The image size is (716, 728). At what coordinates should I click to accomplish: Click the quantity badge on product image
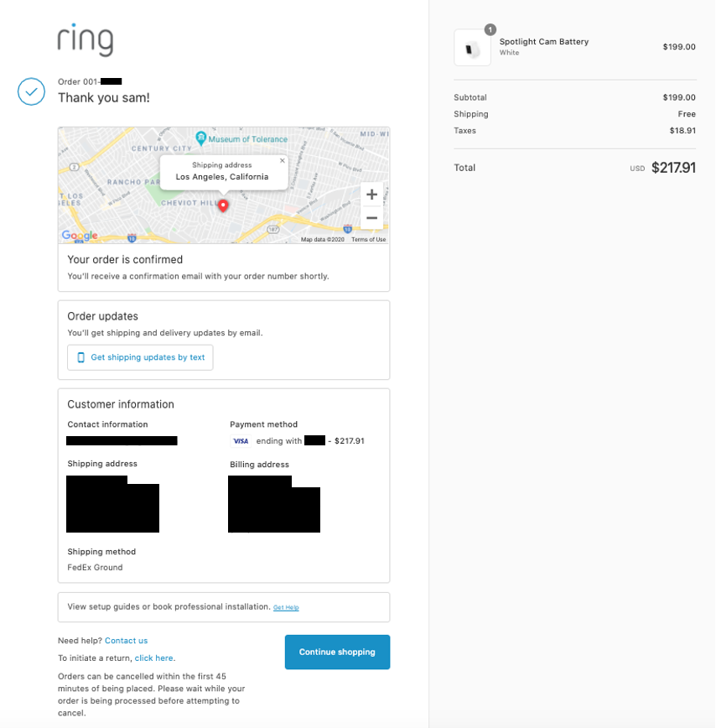click(490, 30)
